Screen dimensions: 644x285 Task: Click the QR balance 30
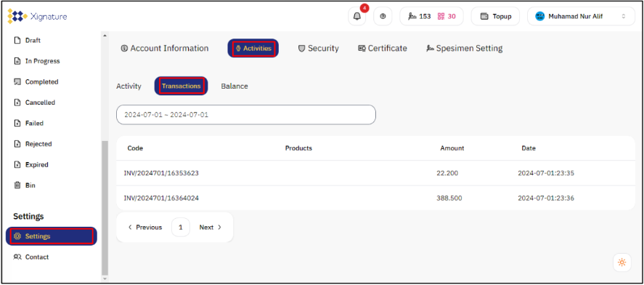click(x=447, y=17)
